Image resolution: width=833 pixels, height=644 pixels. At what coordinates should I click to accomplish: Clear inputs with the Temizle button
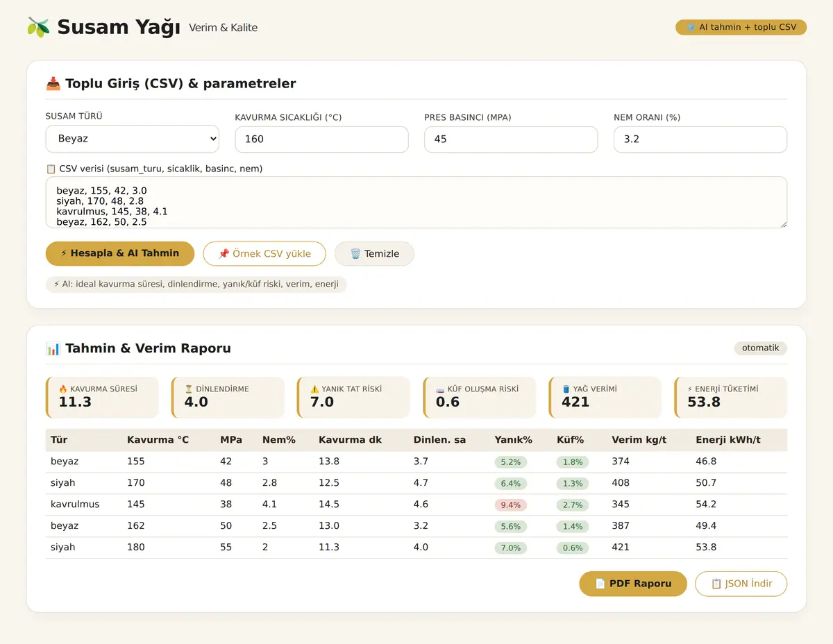click(374, 254)
